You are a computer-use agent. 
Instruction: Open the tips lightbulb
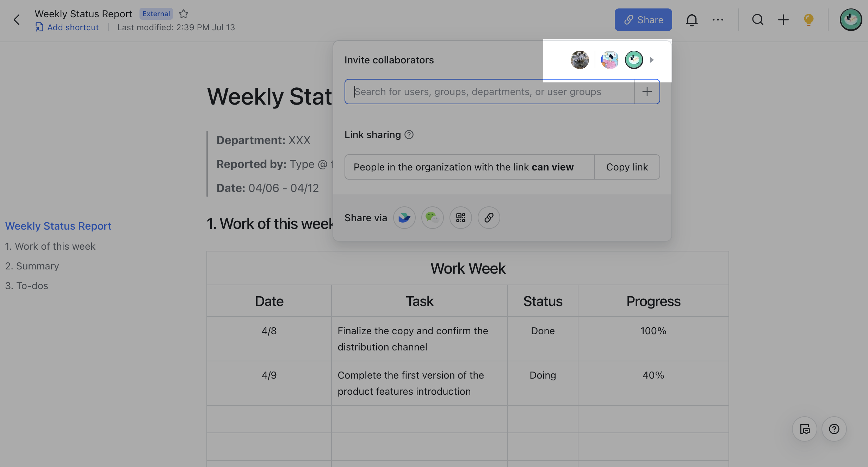point(808,20)
